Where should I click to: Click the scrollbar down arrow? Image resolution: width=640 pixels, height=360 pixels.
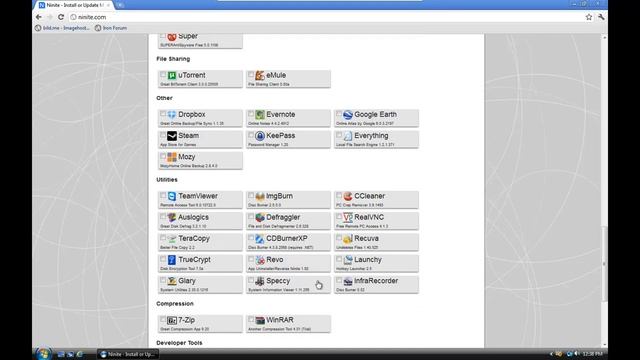click(604, 345)
